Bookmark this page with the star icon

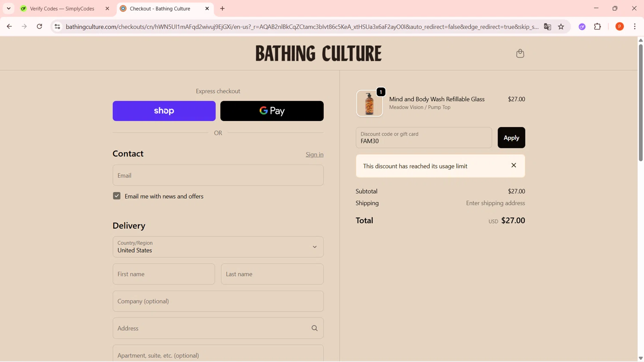click(561, 27)
